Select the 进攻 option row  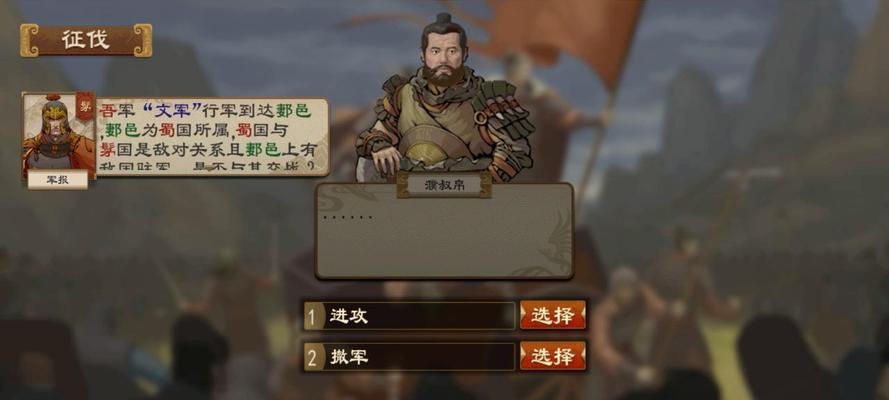coord(410,316)
